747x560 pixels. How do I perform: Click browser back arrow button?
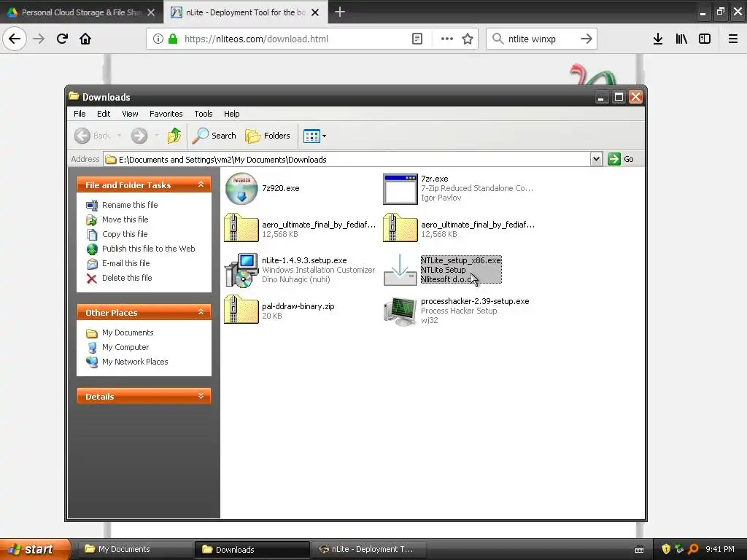[15, 39]
